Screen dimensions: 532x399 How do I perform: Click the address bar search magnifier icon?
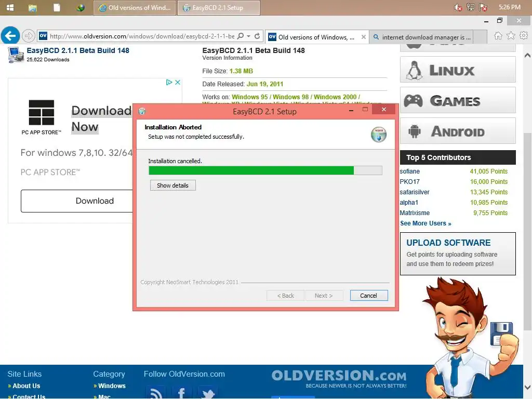tap(241, 36)
